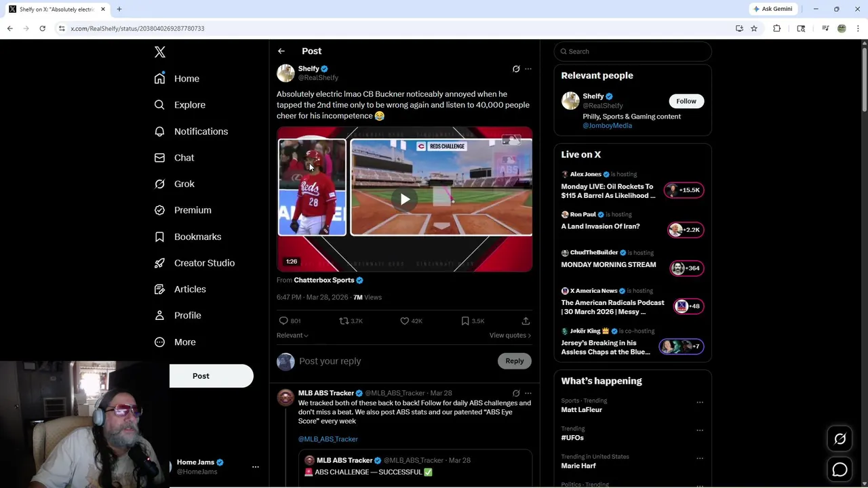
Task: Bookmark this page with the star icon
Action: 754,28
